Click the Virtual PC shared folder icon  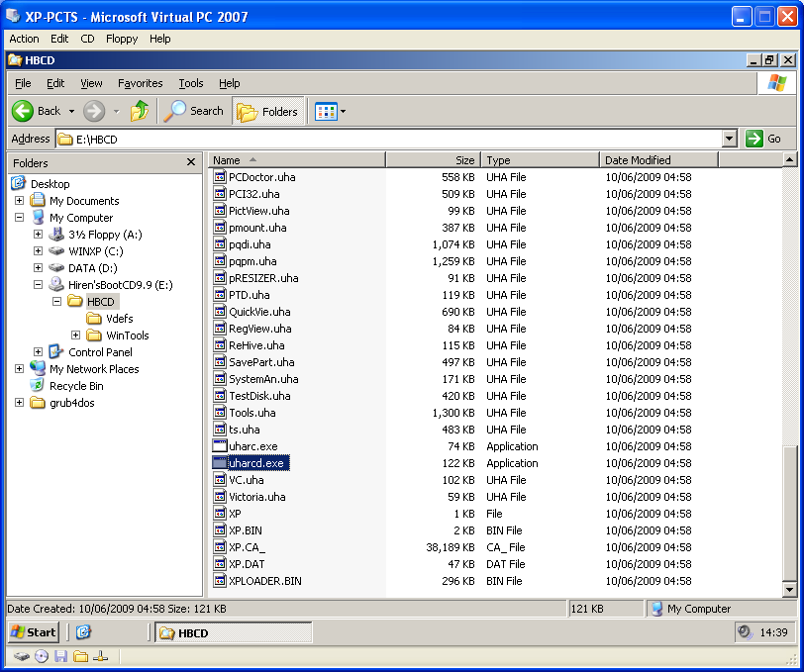click(x=80, y=656)
